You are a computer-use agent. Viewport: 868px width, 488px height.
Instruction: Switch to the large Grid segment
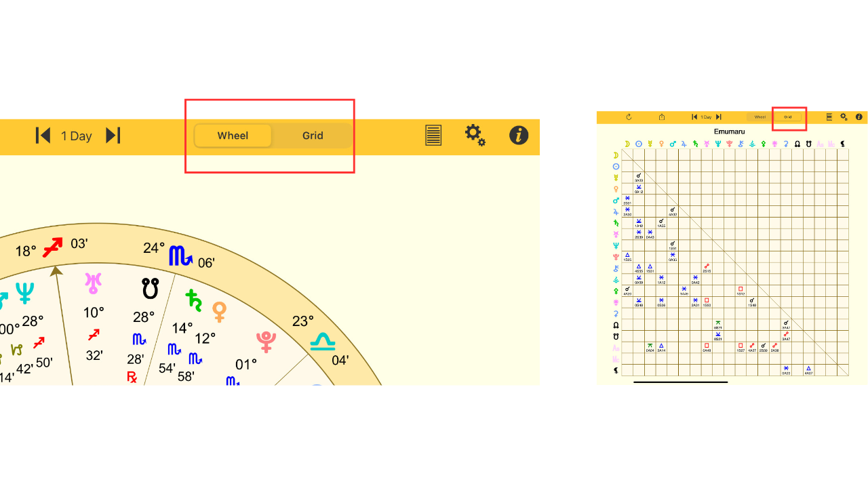(x=313, y=136)
